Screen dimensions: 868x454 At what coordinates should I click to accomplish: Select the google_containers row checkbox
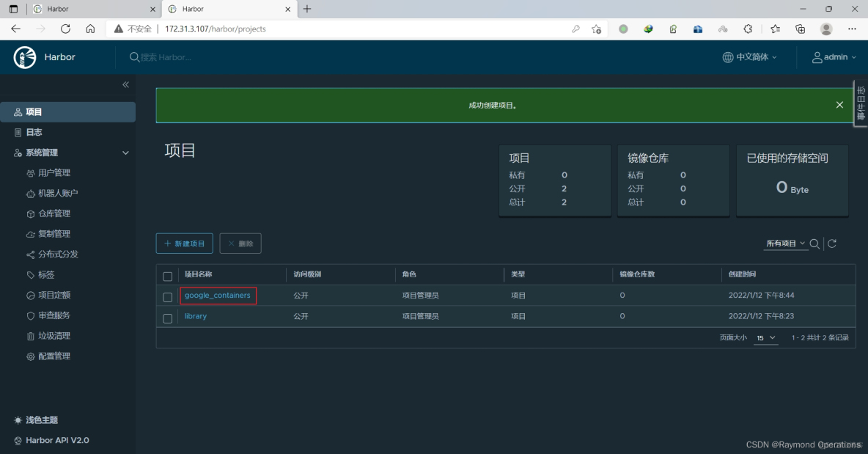(x=168, y=297)
